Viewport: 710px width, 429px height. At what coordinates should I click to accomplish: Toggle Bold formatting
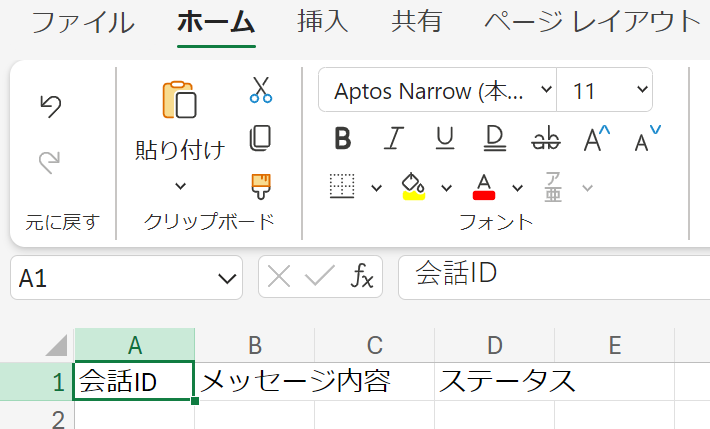pos(343,139)
